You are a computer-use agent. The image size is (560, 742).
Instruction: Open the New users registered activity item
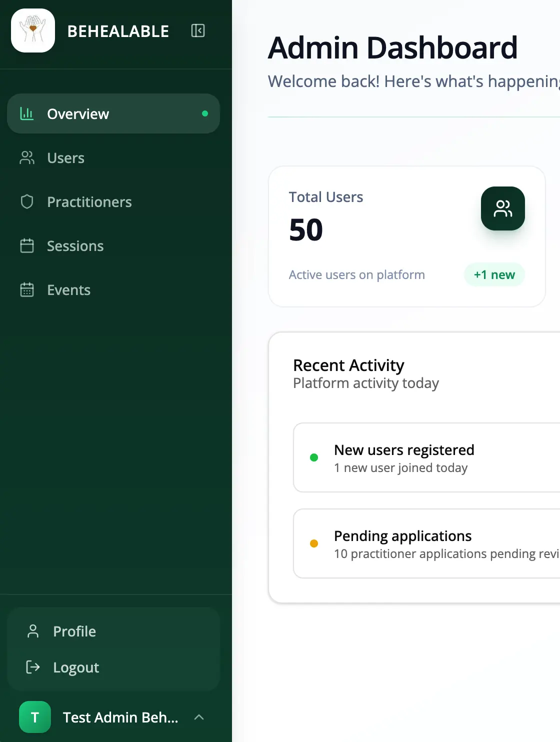point(425,457)
